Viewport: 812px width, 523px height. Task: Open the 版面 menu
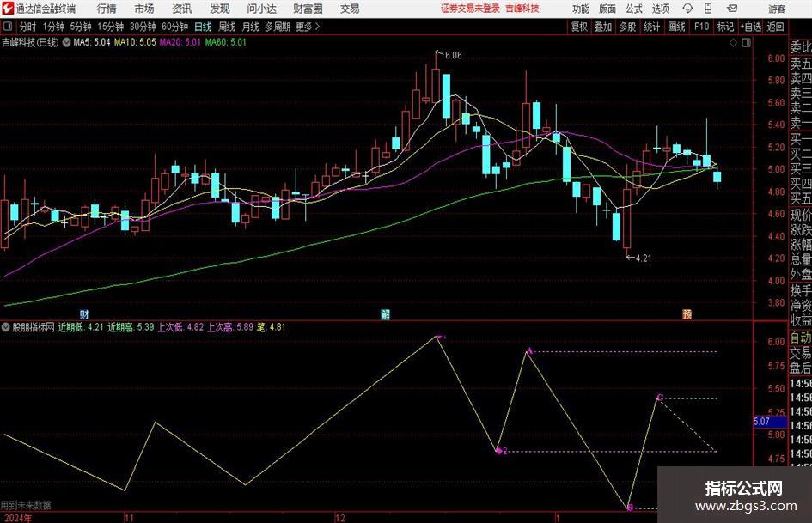607,9
